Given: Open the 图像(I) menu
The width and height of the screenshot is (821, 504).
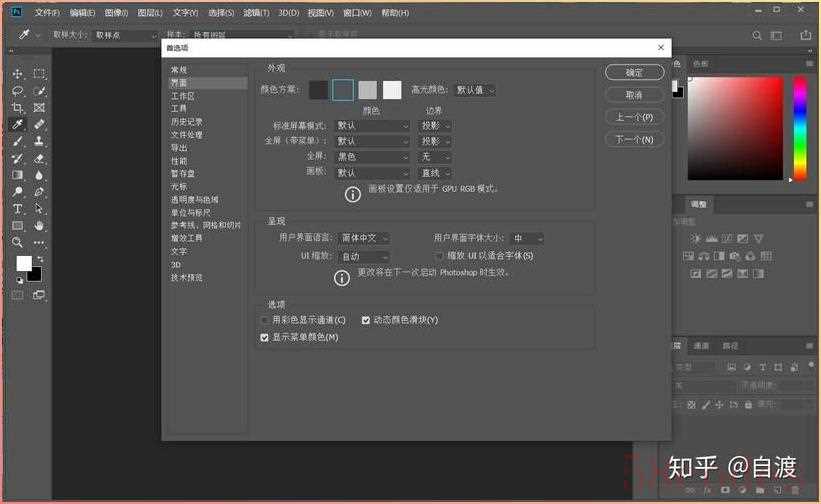Looking at the screenshot, I should 116,13.
